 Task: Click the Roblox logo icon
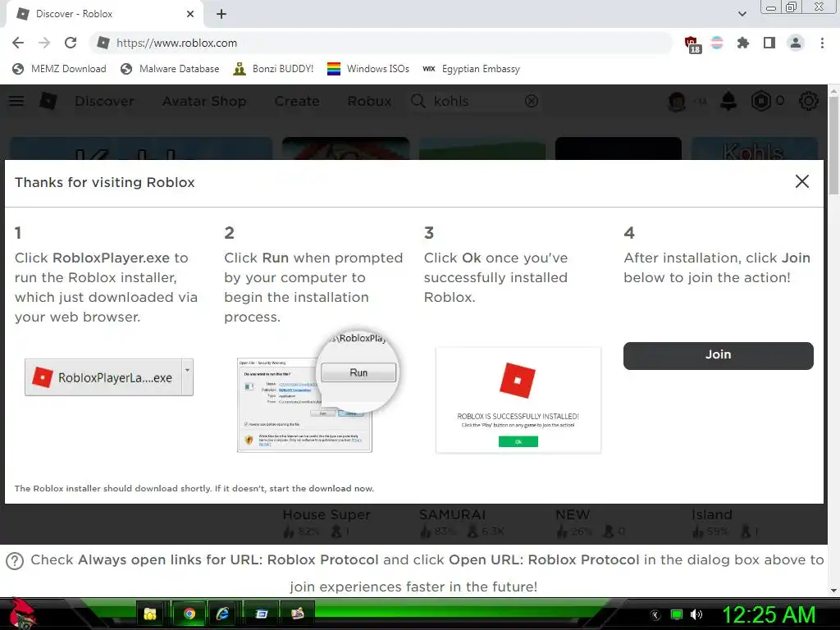pos(48,101)
